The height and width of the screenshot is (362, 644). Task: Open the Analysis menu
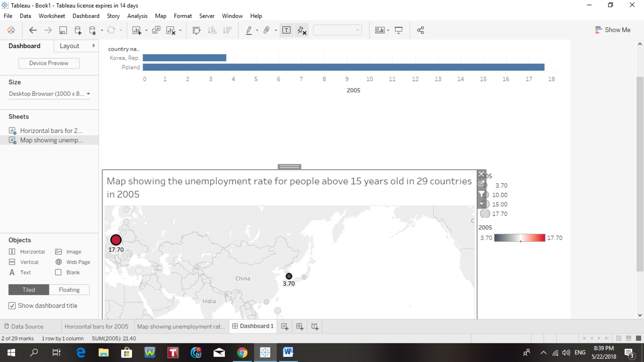click(137, 16)
